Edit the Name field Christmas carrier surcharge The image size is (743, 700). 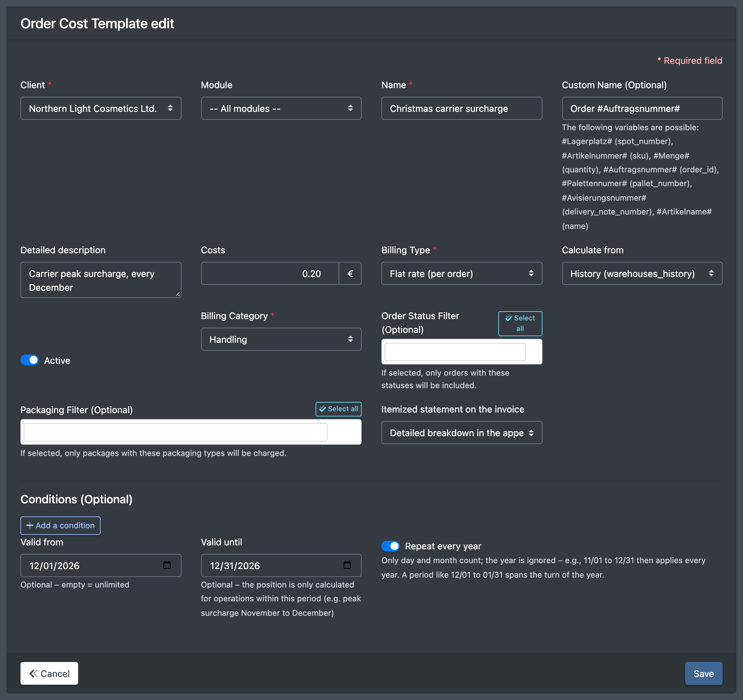click(x=461, y=109)
